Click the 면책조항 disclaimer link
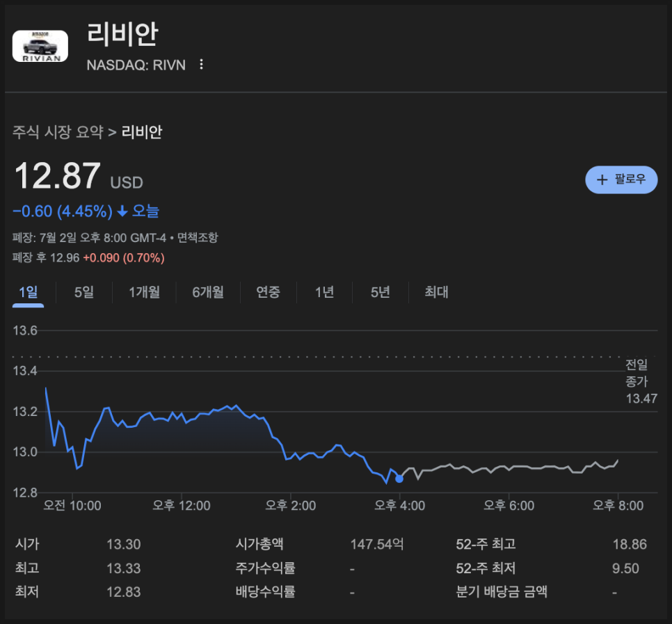The width and height of the screenshot is (672, 624). (x=198, y=237)
